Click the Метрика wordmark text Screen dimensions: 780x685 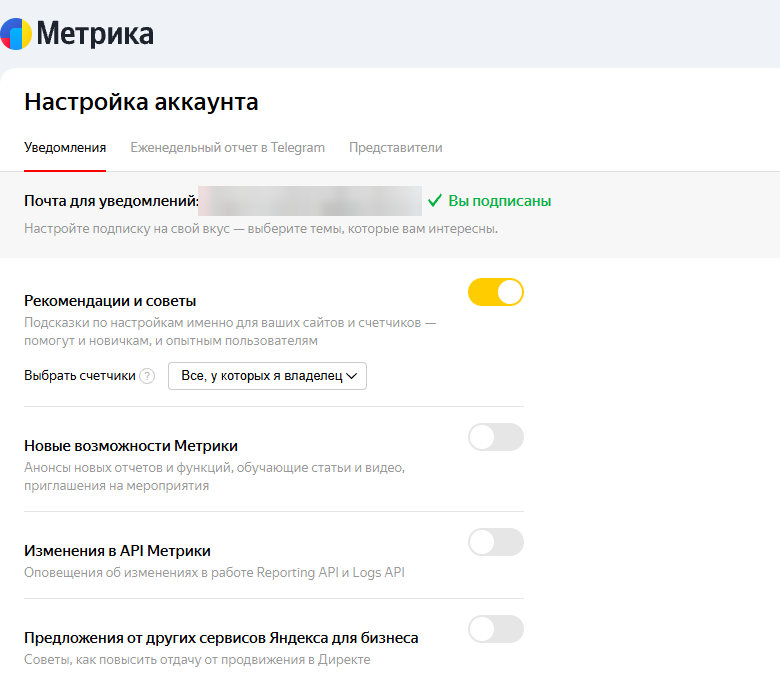[95, 34]
